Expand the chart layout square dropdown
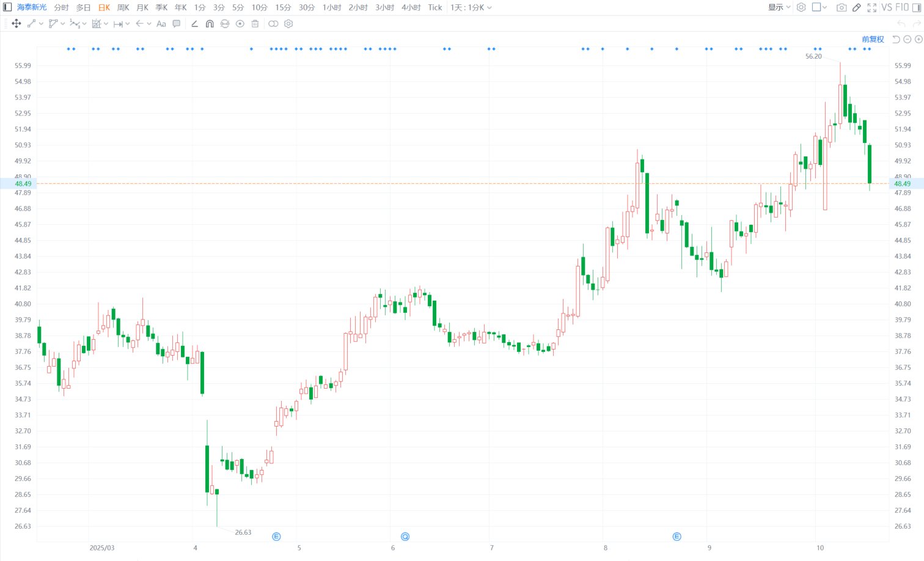The image size is (924, 561). coord(820,7)
